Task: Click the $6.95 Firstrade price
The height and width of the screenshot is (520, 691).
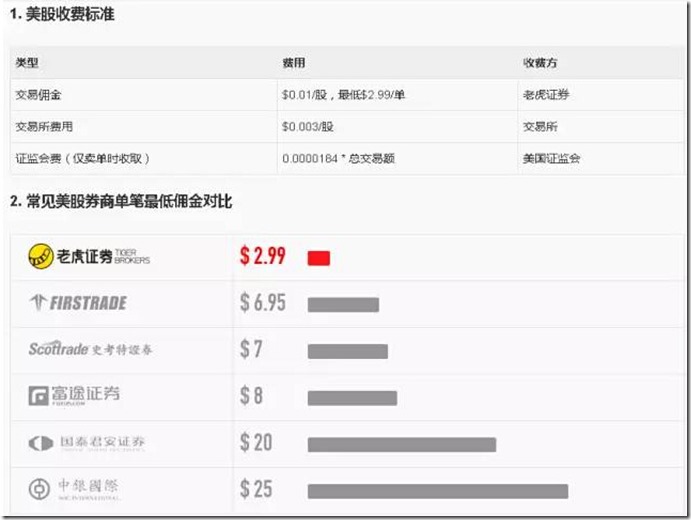Action: coord(262,303)
